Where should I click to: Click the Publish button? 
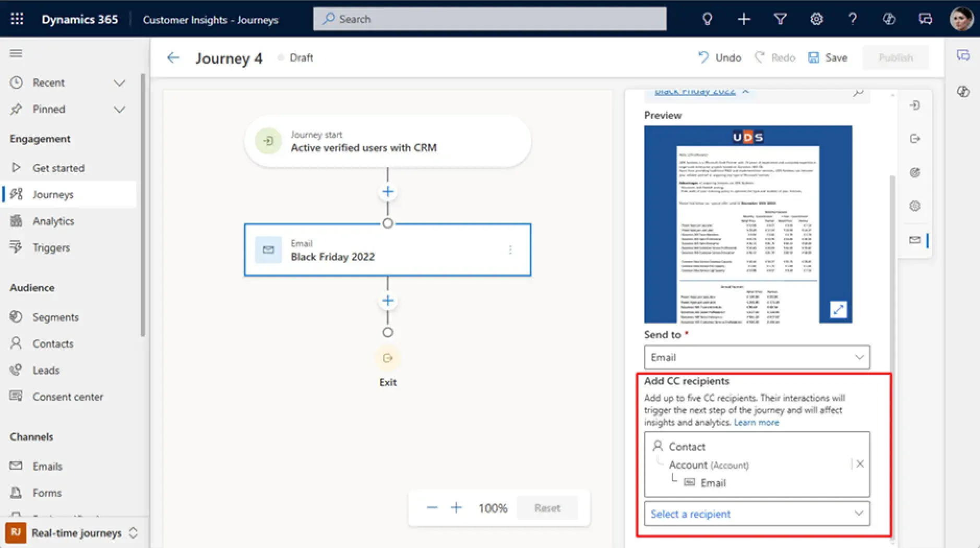click(x=895, y=57)
